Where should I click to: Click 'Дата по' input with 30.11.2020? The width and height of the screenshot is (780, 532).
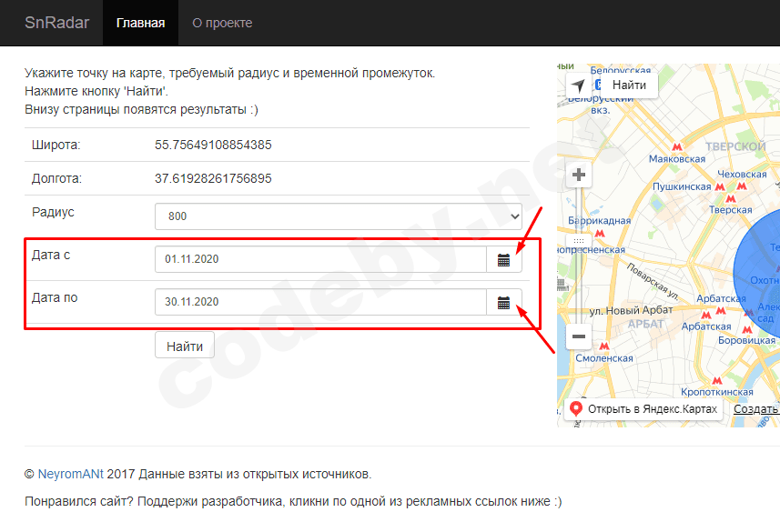pyautogui.click(x=320, y=302)
